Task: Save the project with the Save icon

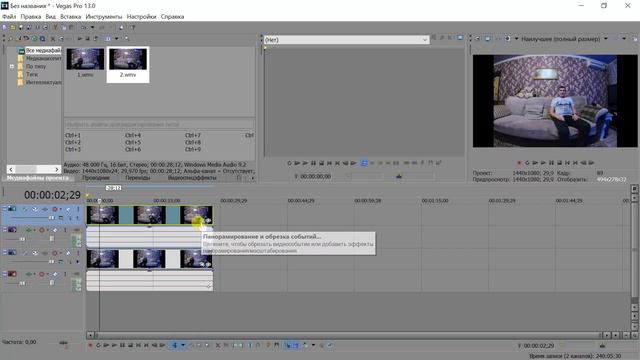Action: pos(20,27)
